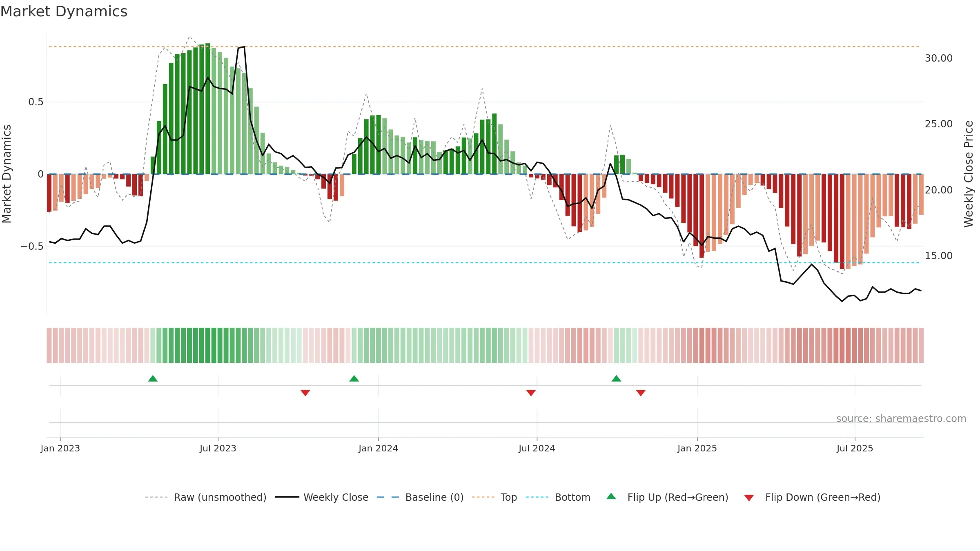Click the darkest green heat strip segment in 2023

click(x=208, y=345)
